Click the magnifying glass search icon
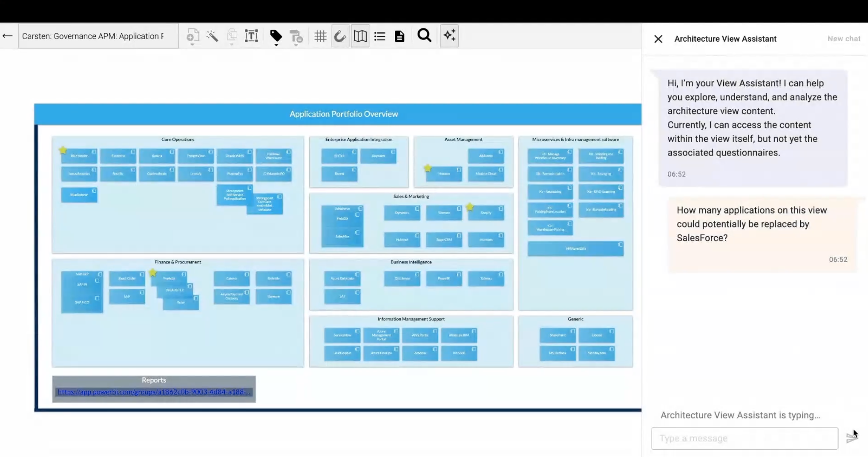Image resolution: width=868 pixels, height=457 pixels. pyautogui.click(x=424, y=35)
